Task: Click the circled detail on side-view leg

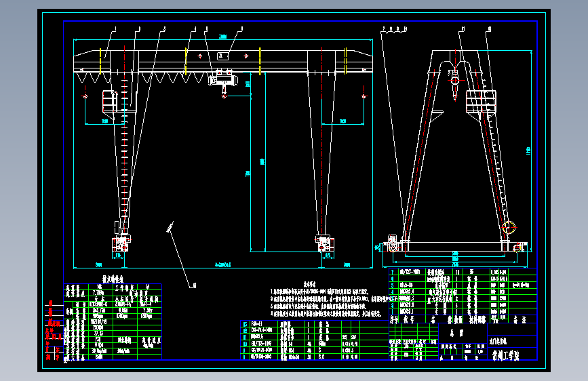Action: [509, 227]
